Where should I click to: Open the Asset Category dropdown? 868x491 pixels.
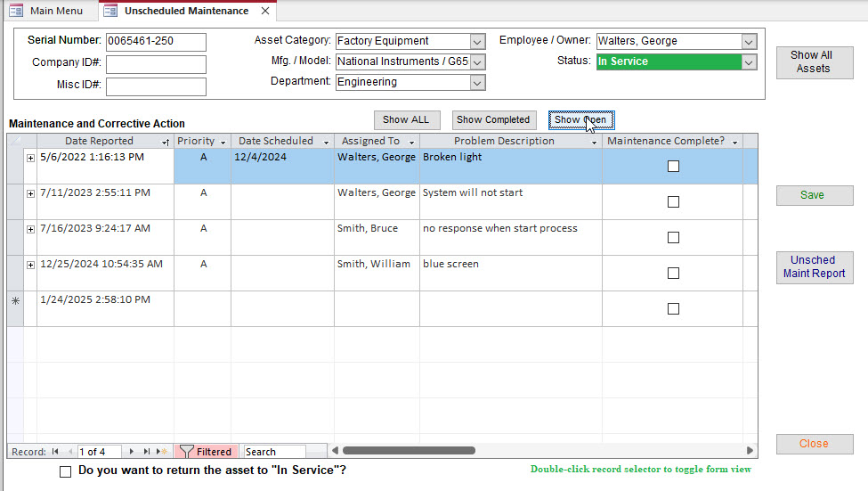point(477,41)
